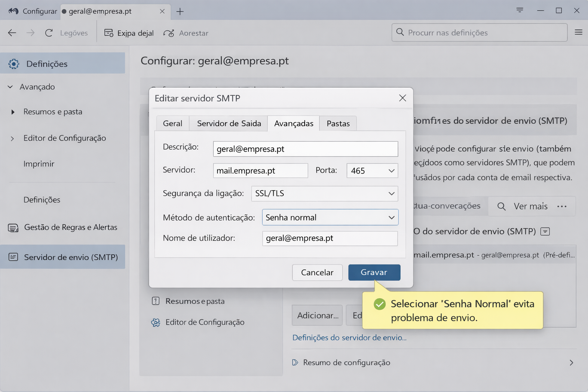The image size is (588, 392).
Task: Open the Porta 465 dropdown
Action: point(372,171)
